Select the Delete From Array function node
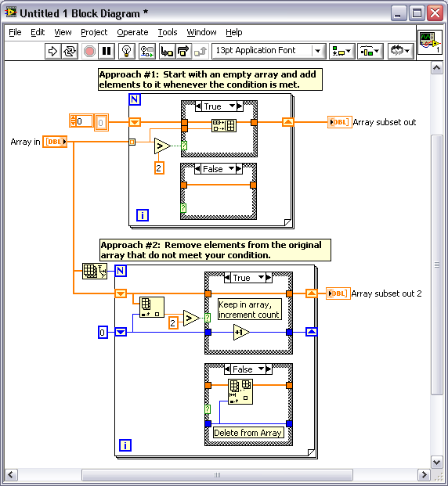The image size is (448, 486). [240, 392]
